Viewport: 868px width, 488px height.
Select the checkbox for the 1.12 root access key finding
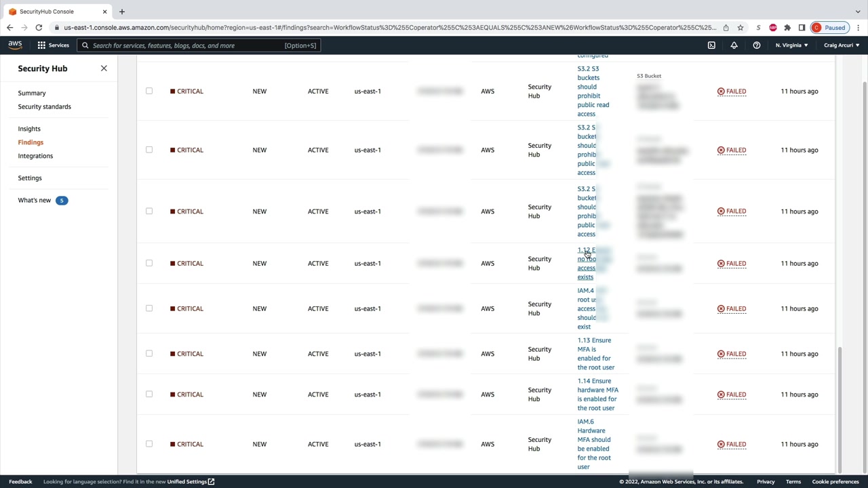149,263
